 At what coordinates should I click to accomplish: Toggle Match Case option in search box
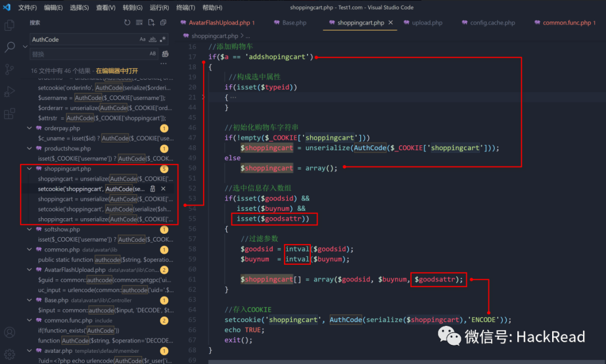tap(143, 39)
